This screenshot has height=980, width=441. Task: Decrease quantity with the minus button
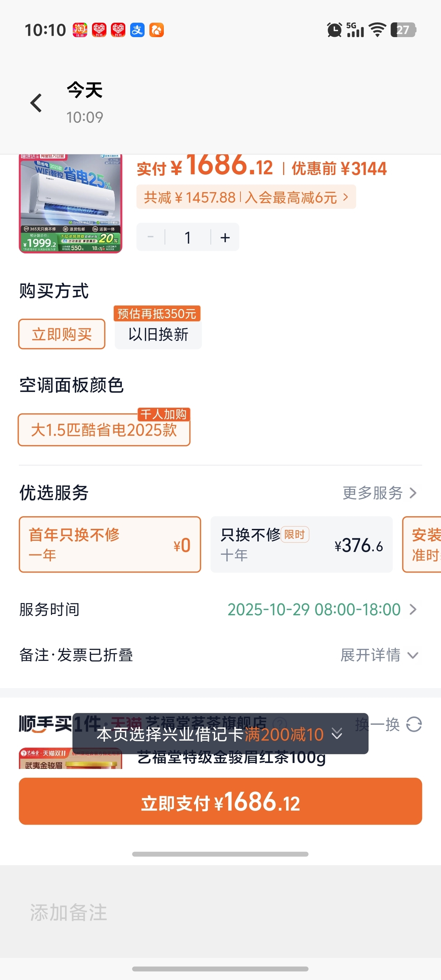(x=151, y=237)
